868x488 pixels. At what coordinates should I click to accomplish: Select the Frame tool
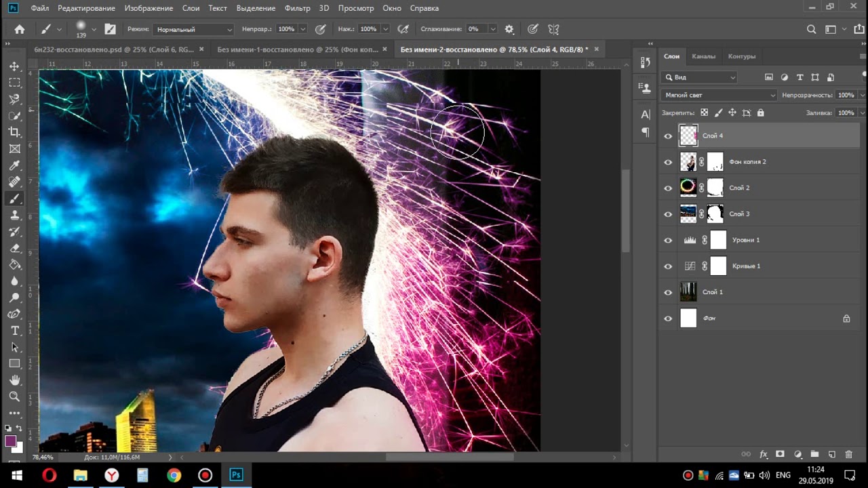(x=14, y=148)
